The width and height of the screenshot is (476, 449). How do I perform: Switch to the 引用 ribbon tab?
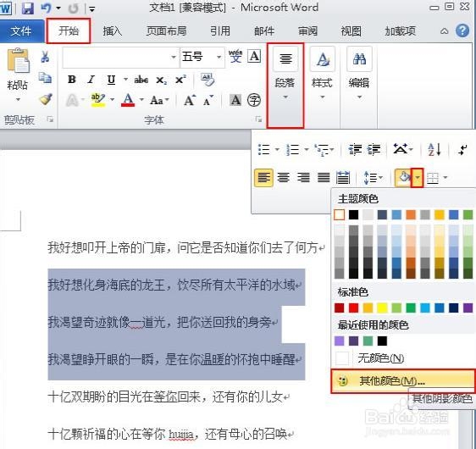220,31
